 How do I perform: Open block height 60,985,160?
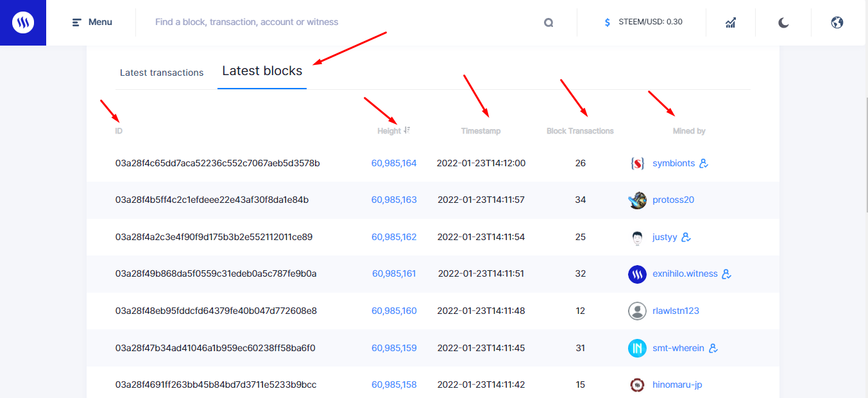tap(394, 311)
